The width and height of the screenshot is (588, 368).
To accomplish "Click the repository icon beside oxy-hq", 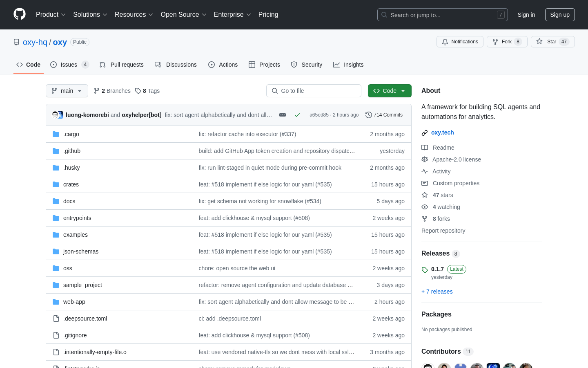I will coord(16,42).
